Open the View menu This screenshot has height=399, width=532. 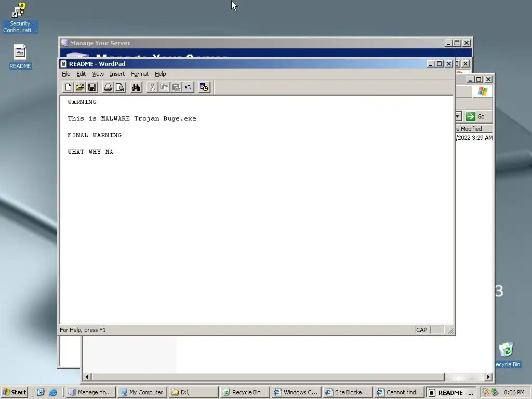tap(98, 74)
